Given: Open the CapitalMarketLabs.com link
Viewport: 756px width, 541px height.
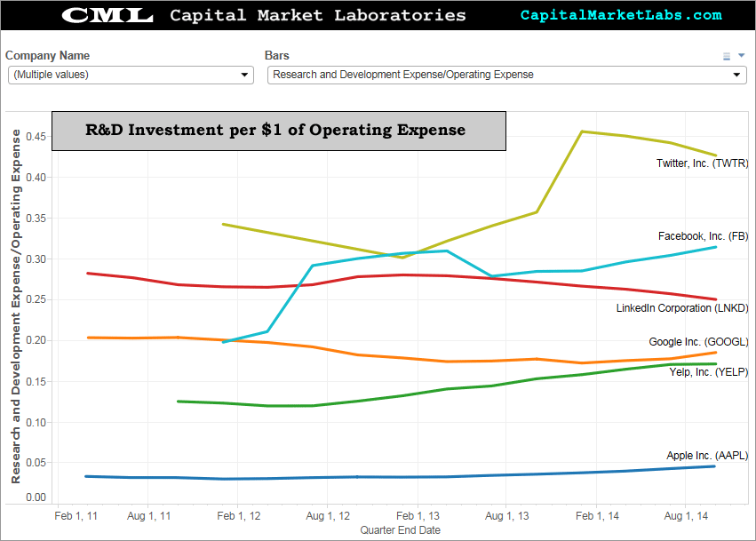Looking at the screenshot, I should (621, 15).
